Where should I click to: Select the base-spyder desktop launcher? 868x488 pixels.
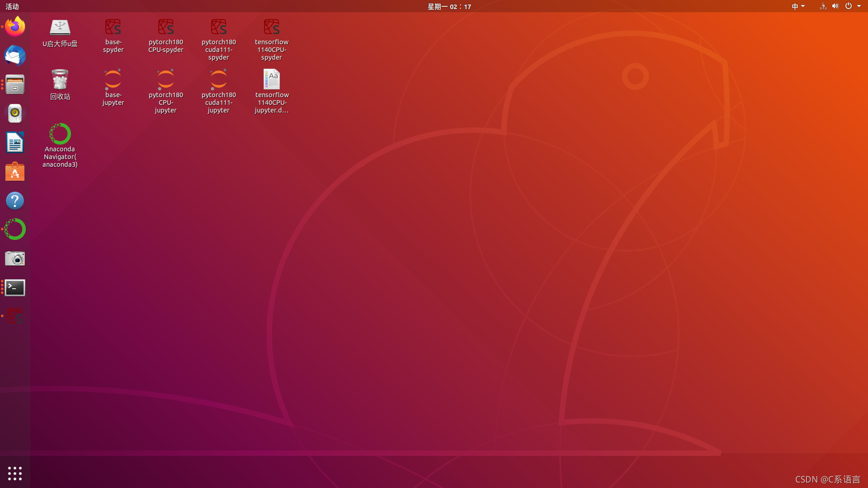pos(113,36)
